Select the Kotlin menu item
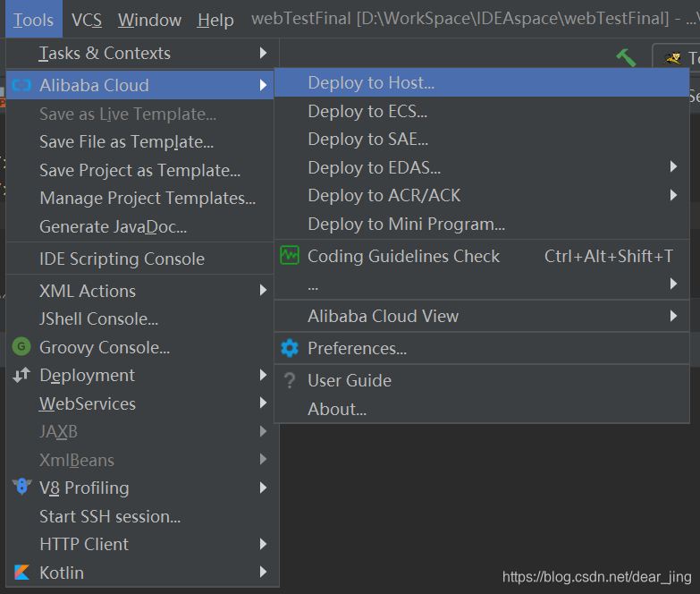 coord(140,573)
